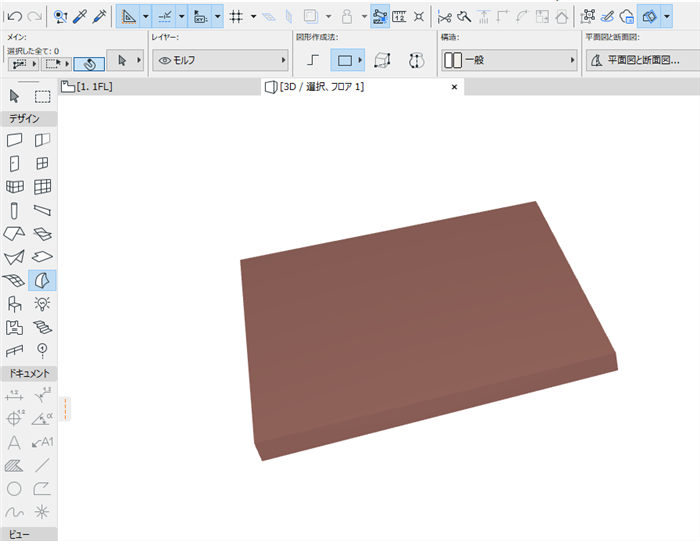700x541 pixels.
Task: Click the scissors split icon
Action: tap(444, 17)
